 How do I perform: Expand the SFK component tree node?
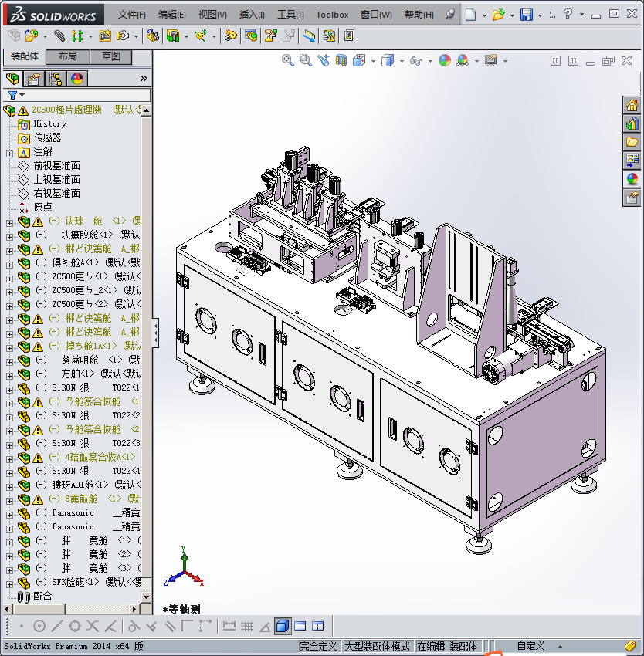[x=9, y=583]
